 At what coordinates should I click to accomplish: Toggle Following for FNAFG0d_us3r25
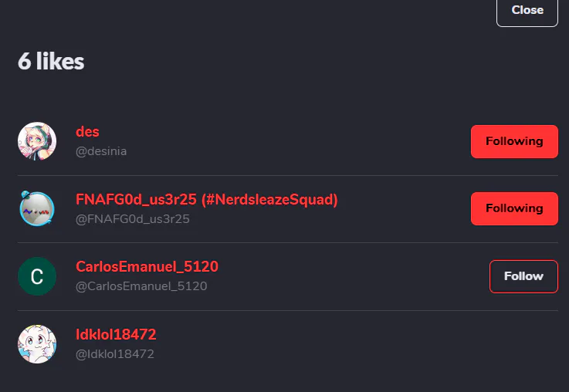point(514,208)
